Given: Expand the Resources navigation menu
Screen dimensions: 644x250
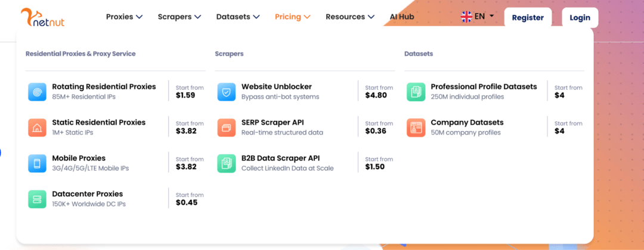Looking at the screenshot, I should [350, 17].
